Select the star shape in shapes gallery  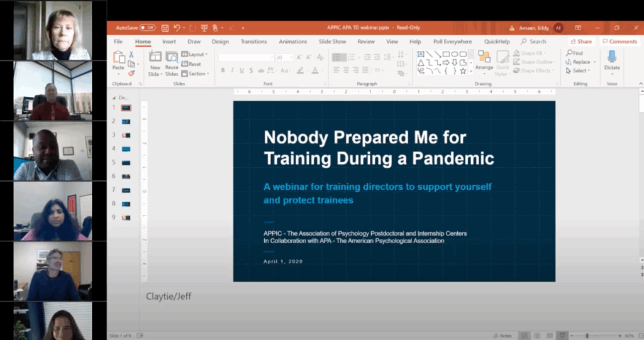(x=463, y=71)
